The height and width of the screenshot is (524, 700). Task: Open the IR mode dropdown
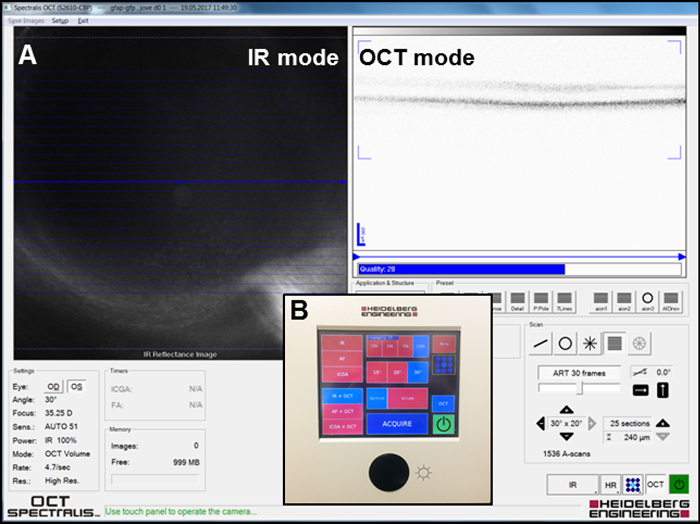[x=573, y=485]
